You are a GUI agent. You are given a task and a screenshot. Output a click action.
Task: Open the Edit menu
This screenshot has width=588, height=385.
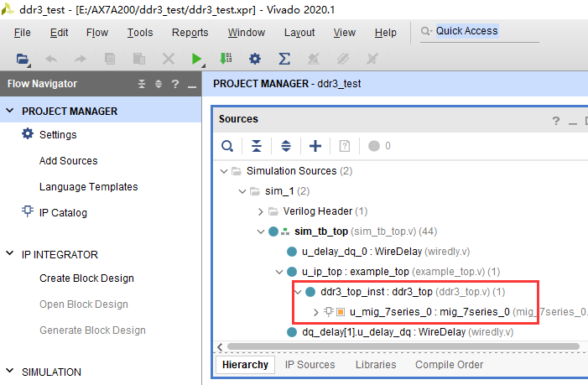(x=59, y=33)
